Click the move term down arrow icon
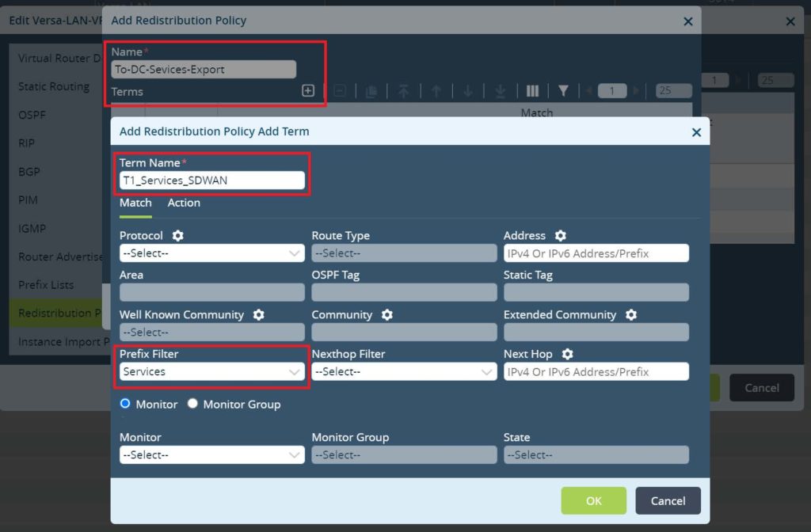The width and height of the screenshot is (811, 532). [468, 89]
